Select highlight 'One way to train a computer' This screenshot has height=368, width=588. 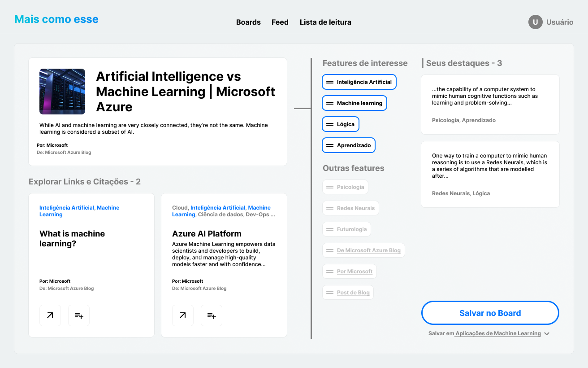(x=490, y=175)
